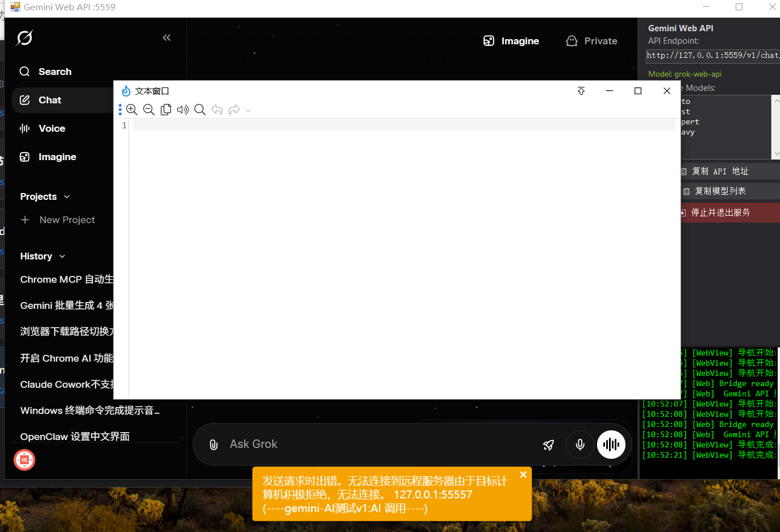Collapse the Grok sidebar with double chevron

(166, 37)
